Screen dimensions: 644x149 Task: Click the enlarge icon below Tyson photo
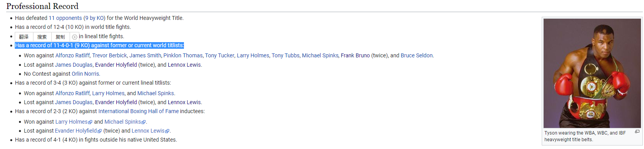(x=637, y=131)
